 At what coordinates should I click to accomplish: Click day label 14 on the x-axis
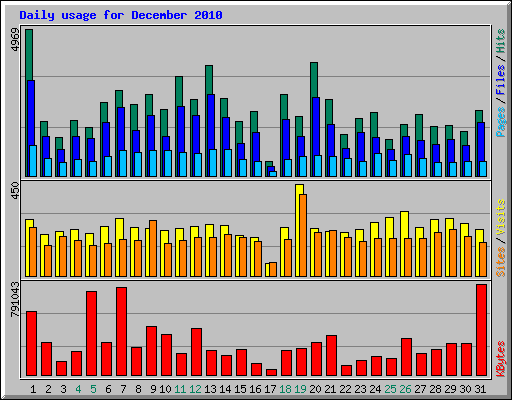click(225, 389)
